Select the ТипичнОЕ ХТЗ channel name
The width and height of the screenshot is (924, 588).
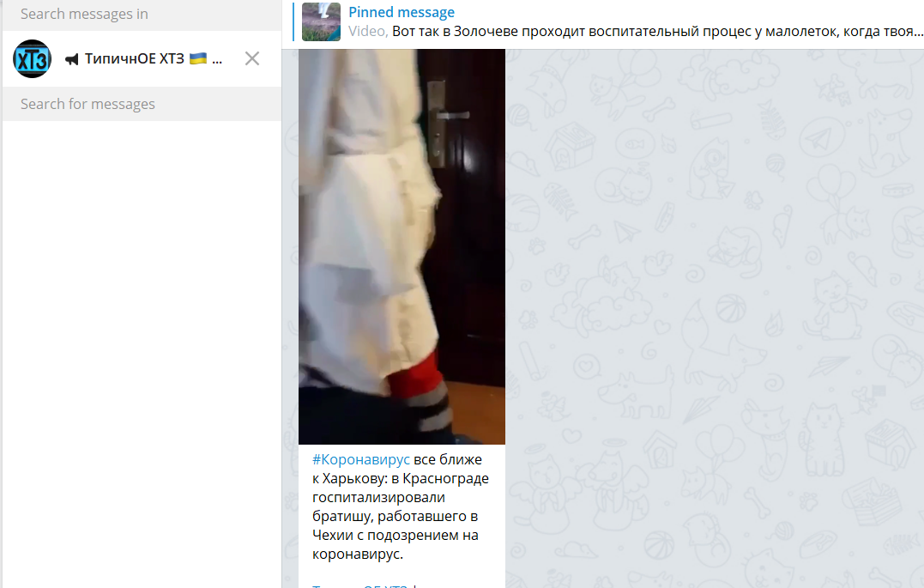(135, 58)
